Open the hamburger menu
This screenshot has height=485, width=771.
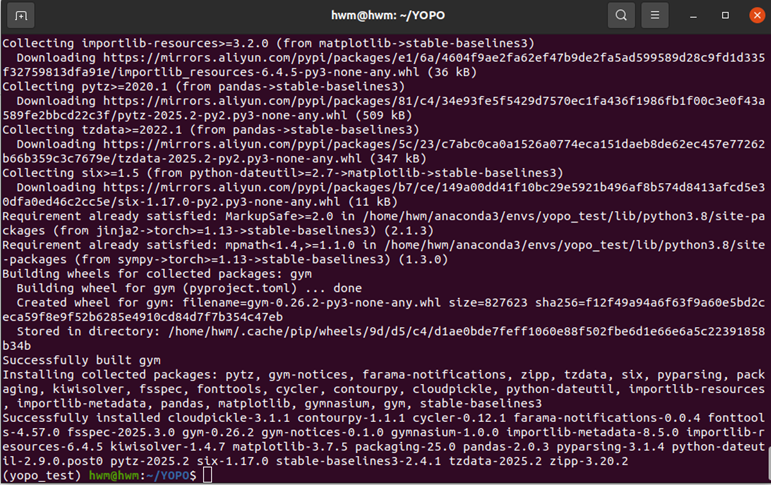tap(654, 15)
